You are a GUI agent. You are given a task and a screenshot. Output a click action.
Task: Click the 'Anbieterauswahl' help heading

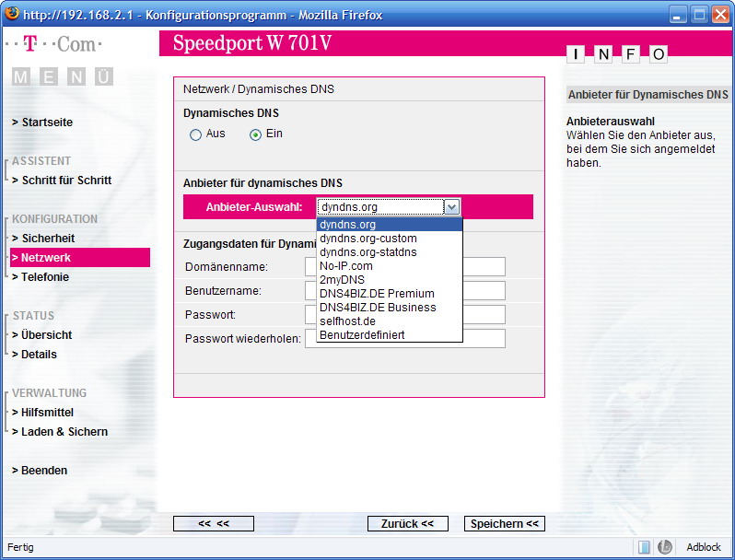(x=611, y=122)
